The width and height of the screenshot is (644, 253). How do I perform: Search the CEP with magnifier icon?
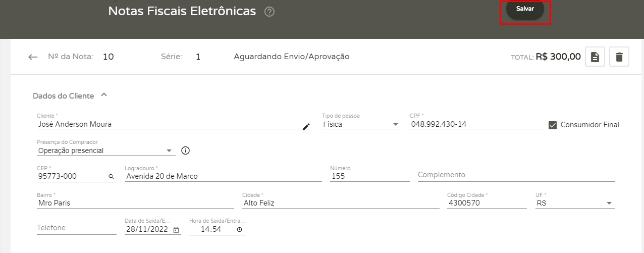click(111, 177)
